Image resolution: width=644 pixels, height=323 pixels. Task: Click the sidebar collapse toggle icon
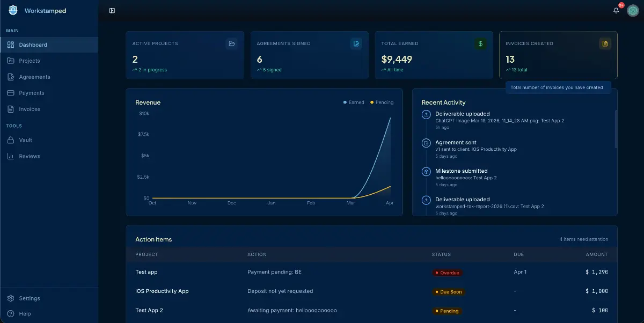pyautogui.click(x=112, y=11)
